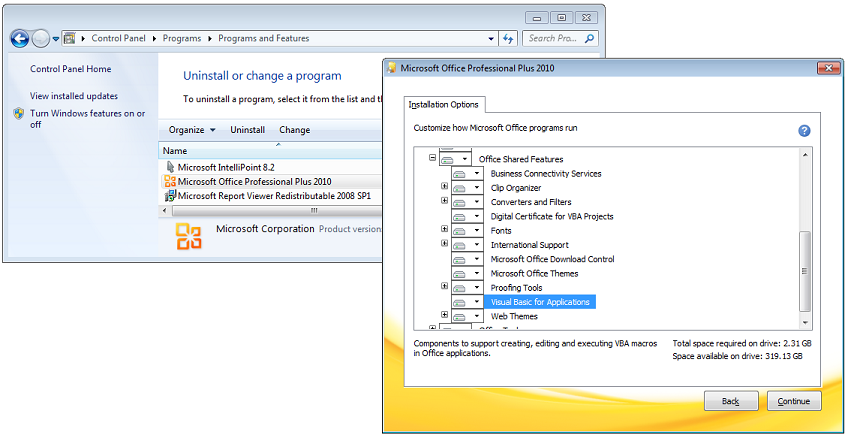
Task: Select Microsoft IntelliPoint 8.2 row
Action: pyautogui.click(x=227, y=167)
